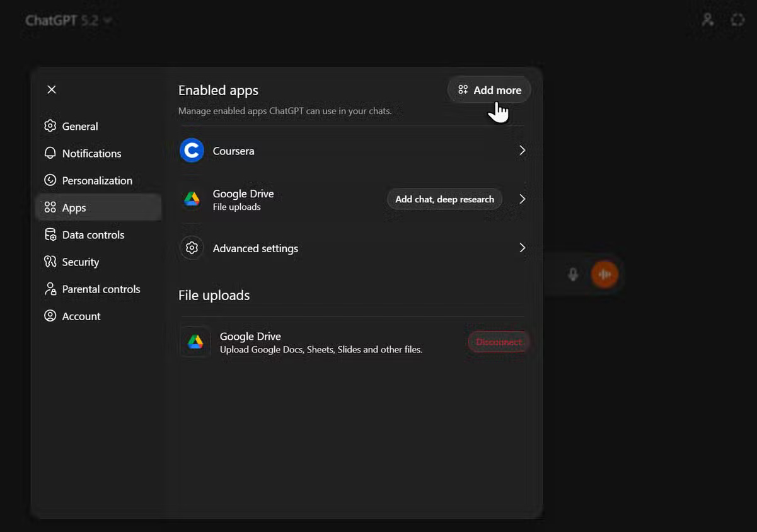Viewport: 757px width, 532px height.
Task: Open the Notifications settings section
Action: coord(91,153)
